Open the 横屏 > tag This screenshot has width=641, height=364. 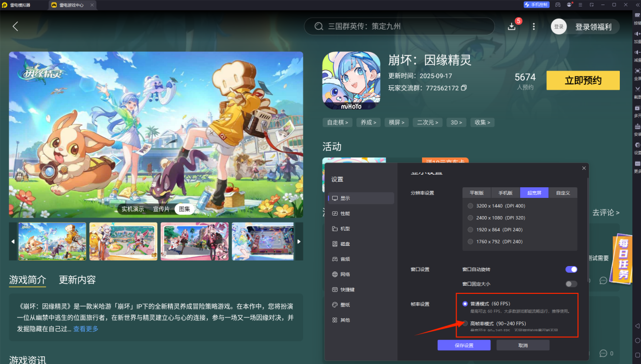(x=396, y=122)
